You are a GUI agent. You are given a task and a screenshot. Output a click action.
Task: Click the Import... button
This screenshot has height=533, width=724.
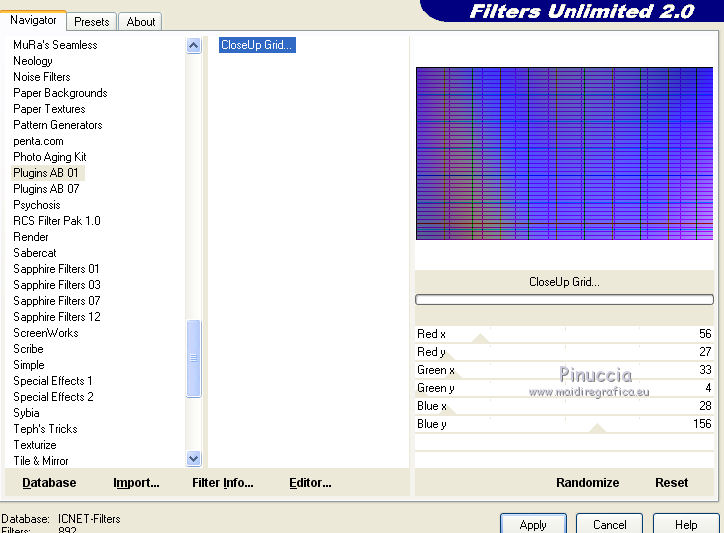tap(136, 483)
